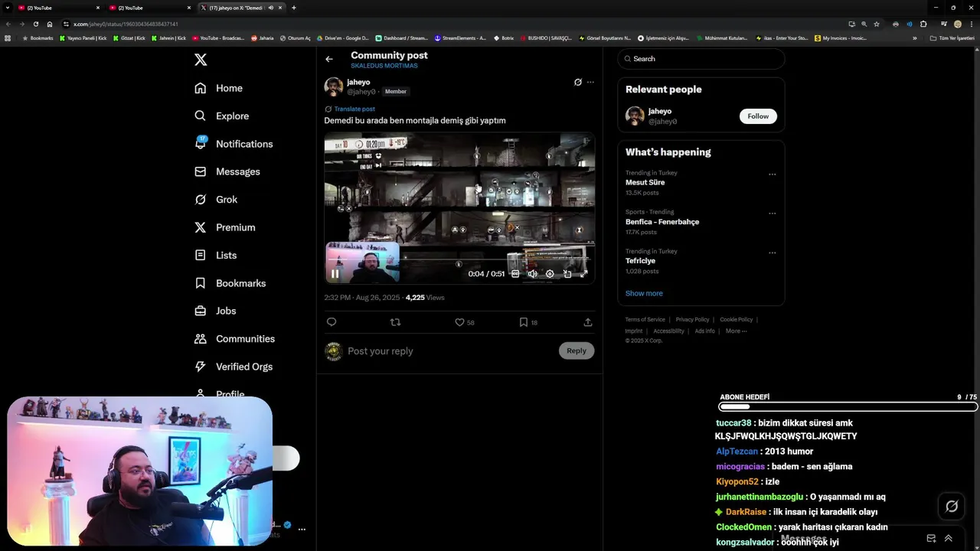Bookmark the post with 18 bookmarks
This screenshot has height=551, width=980.
(528, 322)
